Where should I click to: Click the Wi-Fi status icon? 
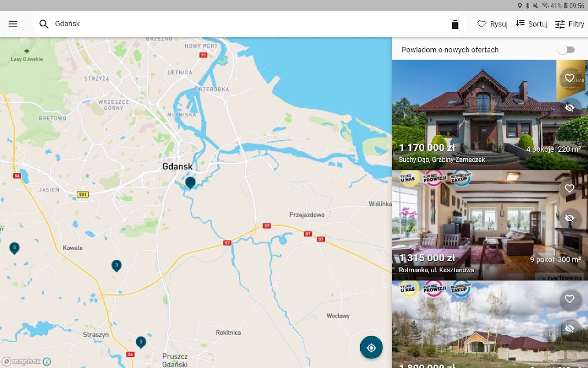pyautogui.click(x=545, y=6)
